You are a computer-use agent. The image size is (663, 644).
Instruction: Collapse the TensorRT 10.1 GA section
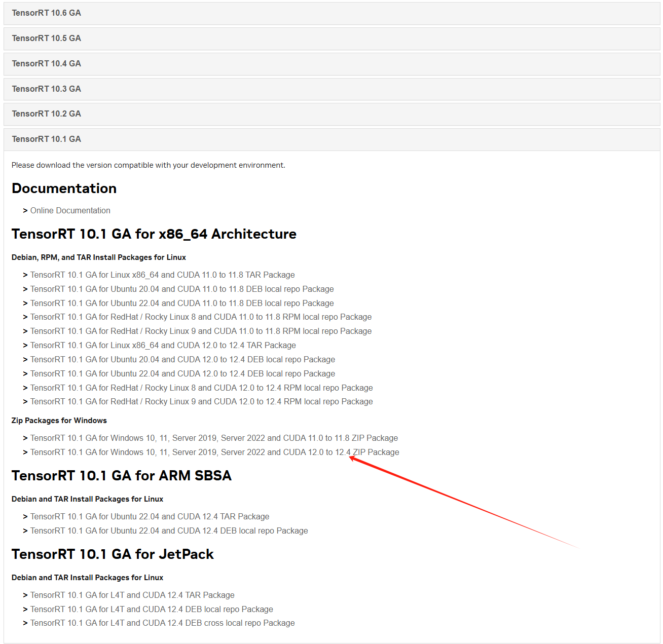[x=47, y=139]
